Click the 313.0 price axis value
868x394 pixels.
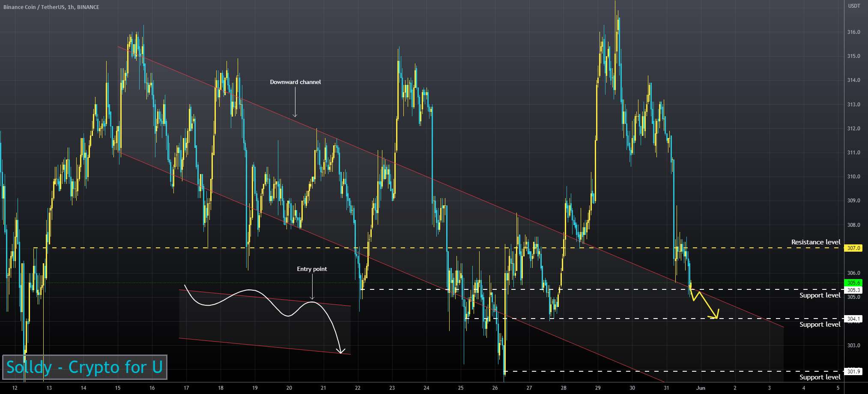point(853,105)
